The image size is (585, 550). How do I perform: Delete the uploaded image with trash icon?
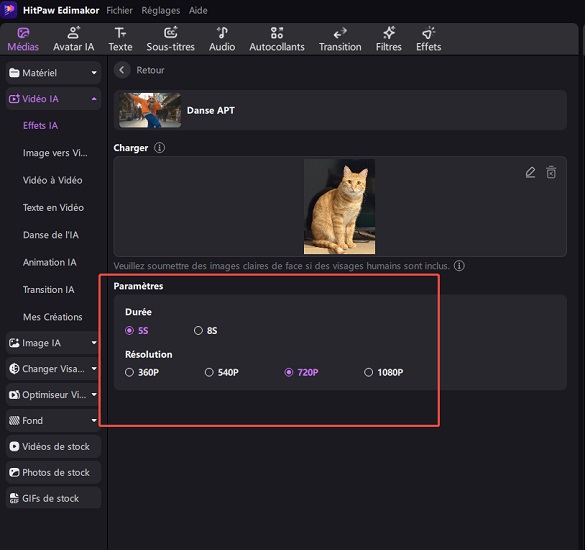(x=551, y=172)
